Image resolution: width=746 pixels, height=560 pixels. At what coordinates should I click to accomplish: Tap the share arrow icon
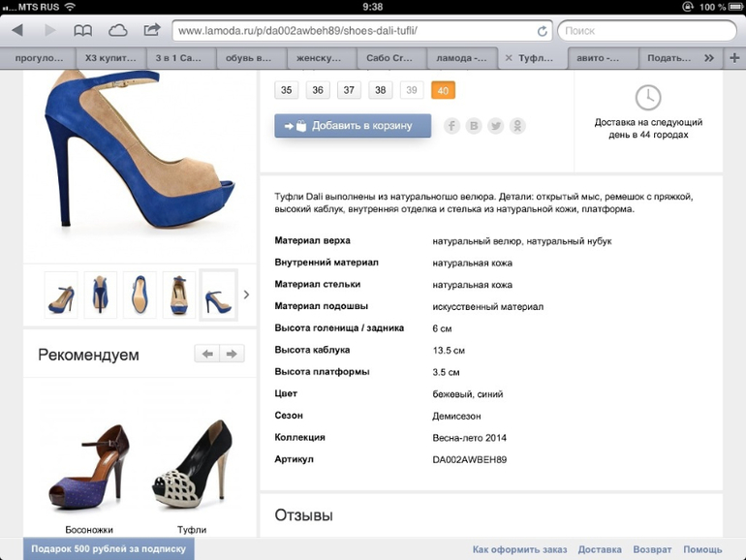click(x=152, y=30)
